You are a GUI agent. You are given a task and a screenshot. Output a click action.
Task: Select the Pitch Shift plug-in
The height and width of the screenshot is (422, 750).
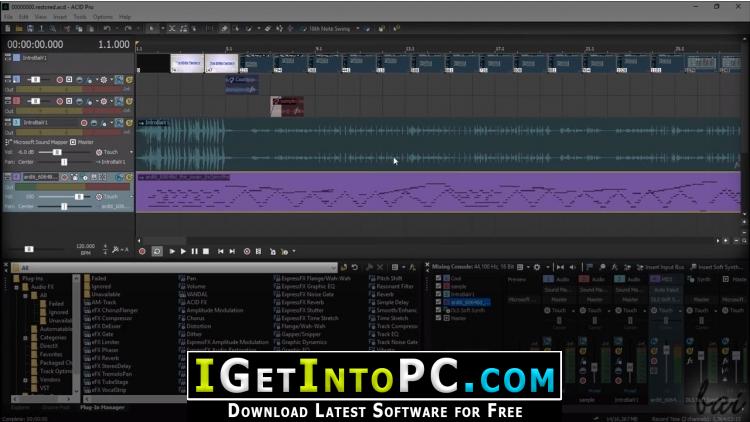point(386,278)
